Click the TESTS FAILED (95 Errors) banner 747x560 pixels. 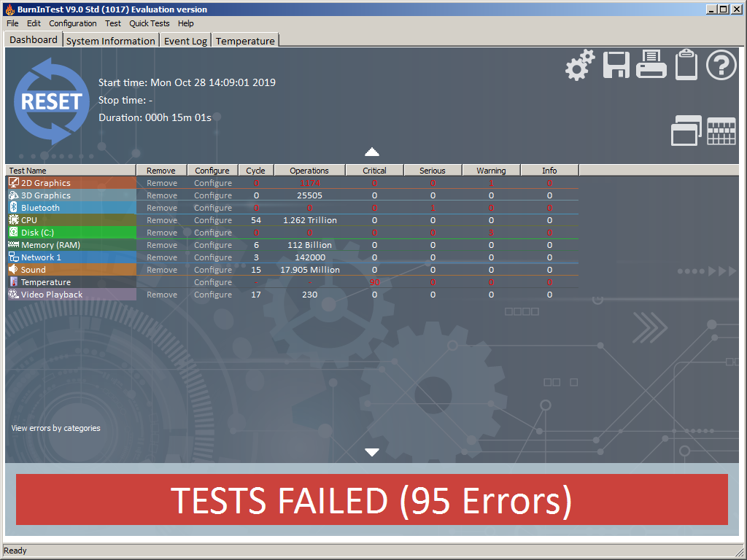click(x=372, y=499)
